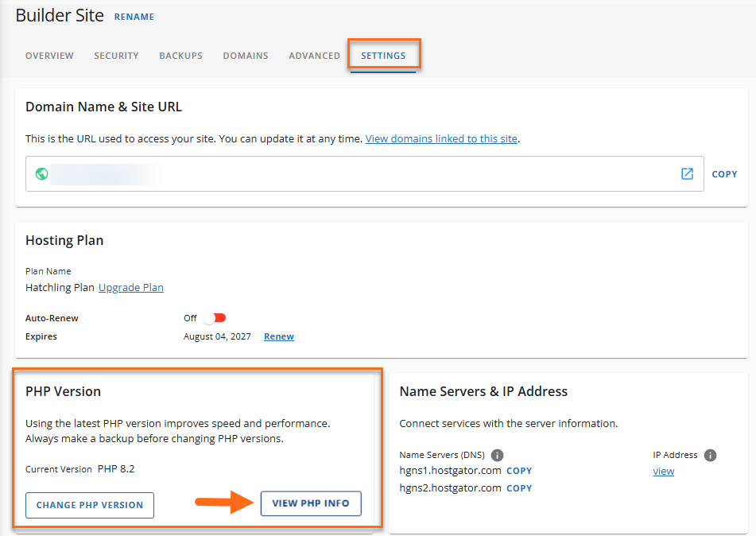Enable Auto-Renew for the hosting plan

click(214, 317)
